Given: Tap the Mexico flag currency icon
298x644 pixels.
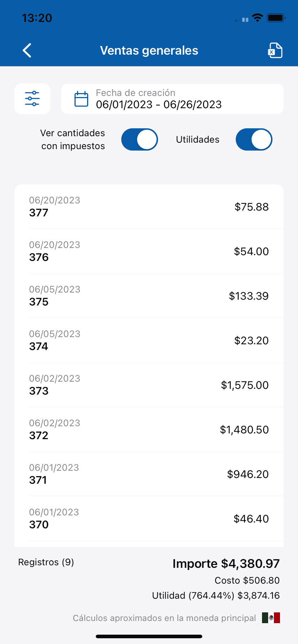Looking at the screenshot, I should [x=271, y=618].
